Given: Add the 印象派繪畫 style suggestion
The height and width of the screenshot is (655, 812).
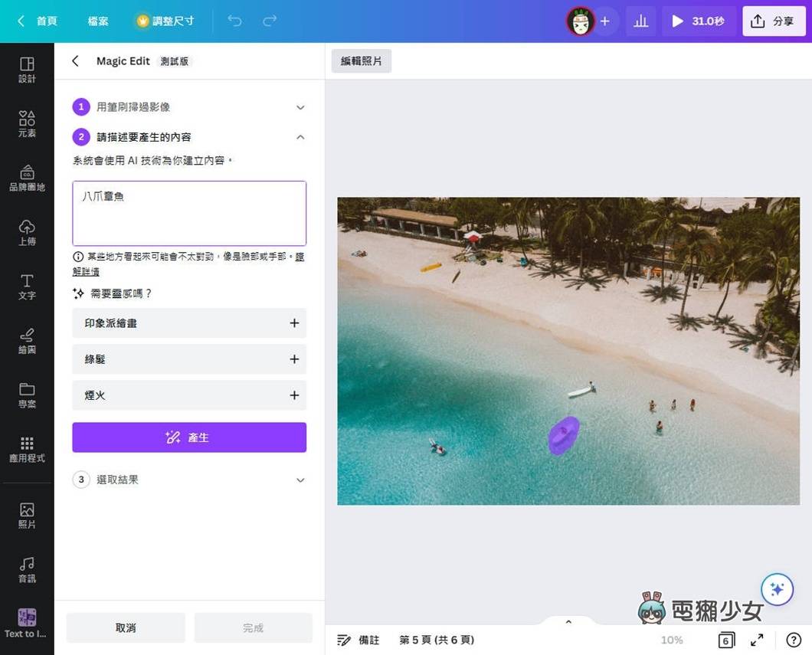Looking at the screenshot, I should point(294,323).
